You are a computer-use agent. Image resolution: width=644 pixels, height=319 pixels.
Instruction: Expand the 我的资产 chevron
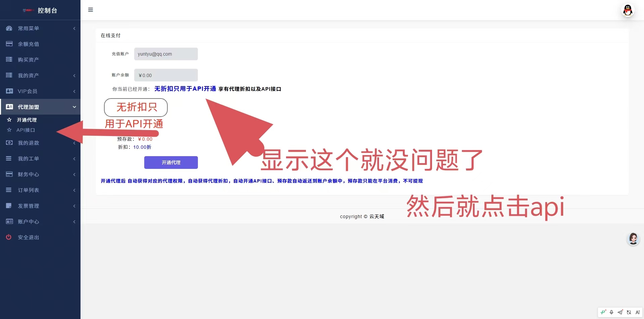pyautogui.click(x=74, y=76)
